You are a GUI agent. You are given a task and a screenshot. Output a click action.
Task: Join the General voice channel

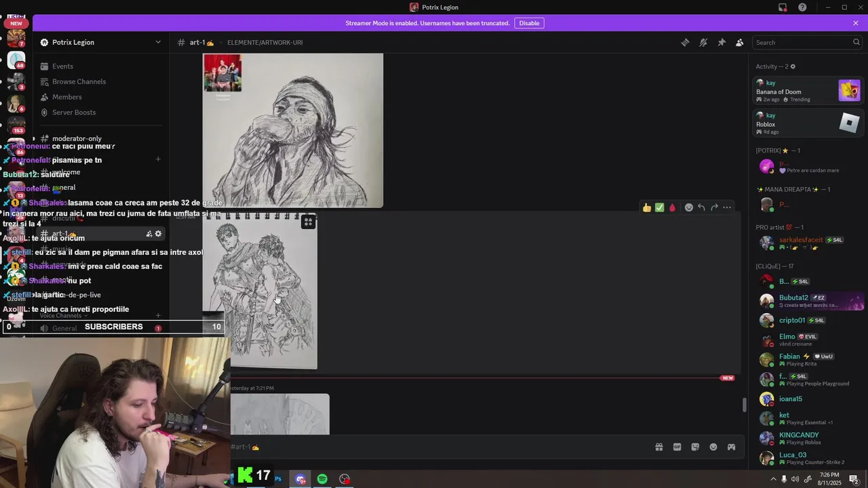click(102, 328)
